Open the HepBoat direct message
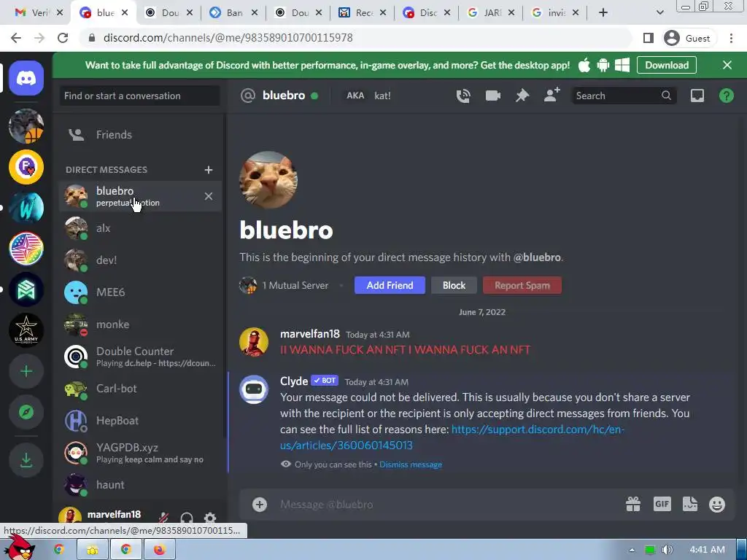The image size is (747, 560). [141, 421]
